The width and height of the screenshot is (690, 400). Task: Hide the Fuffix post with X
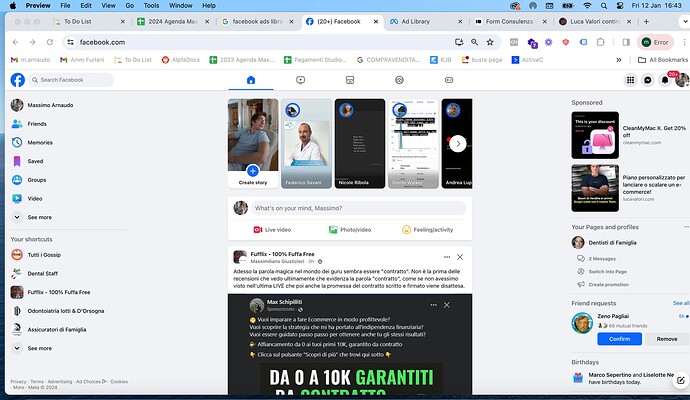pyautogui.click(x=460, y=257)
